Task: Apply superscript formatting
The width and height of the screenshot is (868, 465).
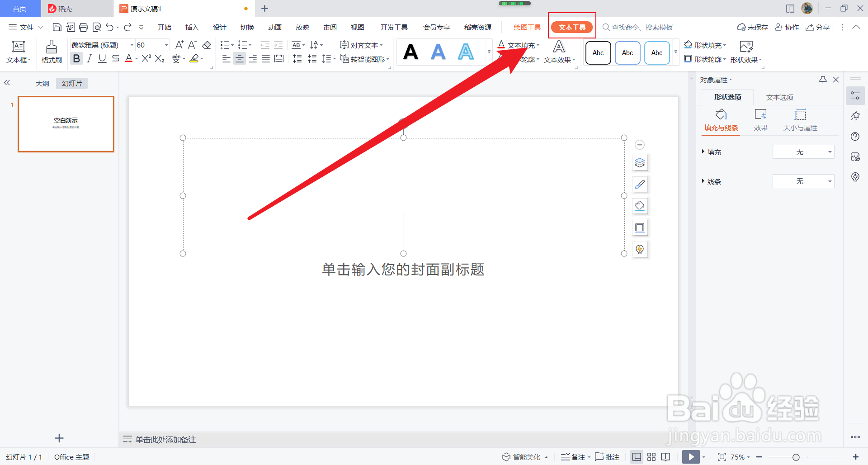Action: click(x=146, y=59)
